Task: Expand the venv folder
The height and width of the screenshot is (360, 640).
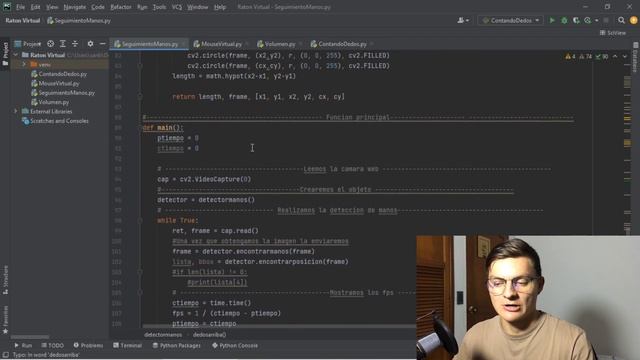Action: pyautogui.click(x=24, y=64)
